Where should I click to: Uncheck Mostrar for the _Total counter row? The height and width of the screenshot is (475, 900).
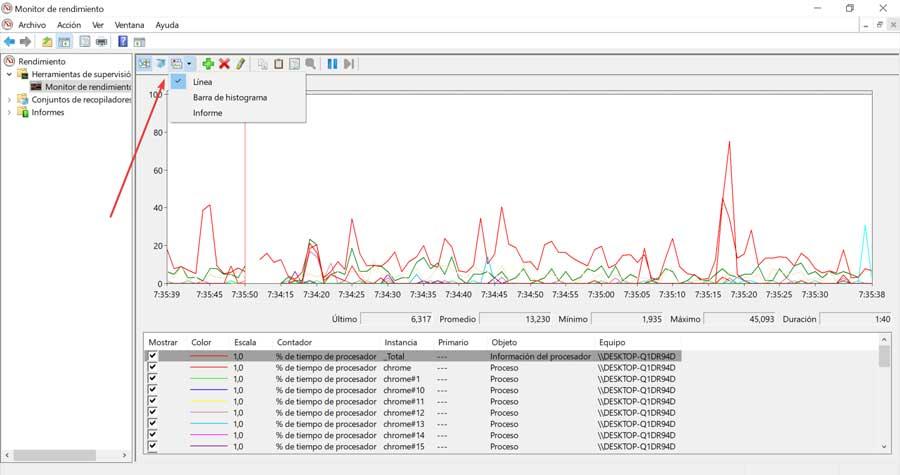coord(153,356)
